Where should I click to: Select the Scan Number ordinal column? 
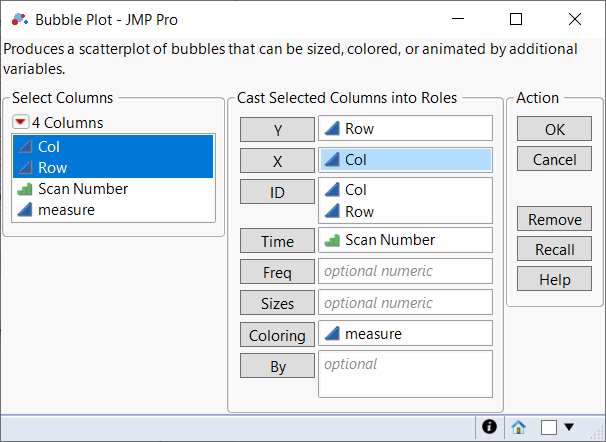[83, 188]
